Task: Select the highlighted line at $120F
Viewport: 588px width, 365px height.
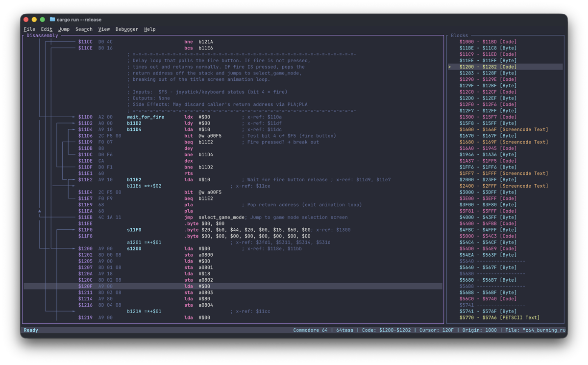Action: (233, 286)
